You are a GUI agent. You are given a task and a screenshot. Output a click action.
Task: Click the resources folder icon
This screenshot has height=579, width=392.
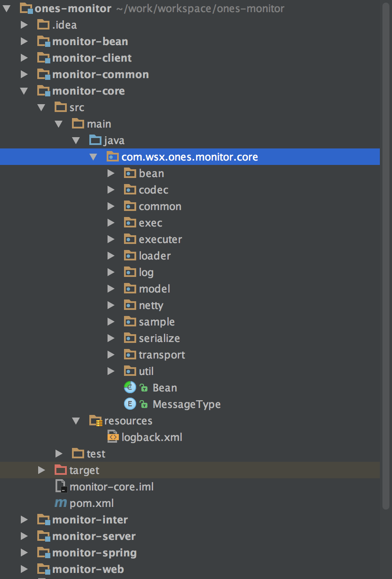[95, 420]
